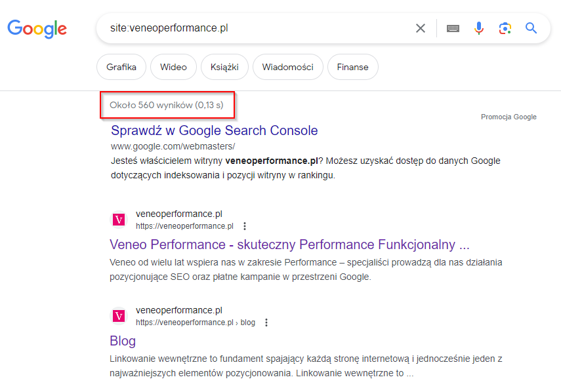This screenshot has height=392, width=561.
Task: Focus the search box with site:veneoperformance.pl
Action: (x=258, y=28)
